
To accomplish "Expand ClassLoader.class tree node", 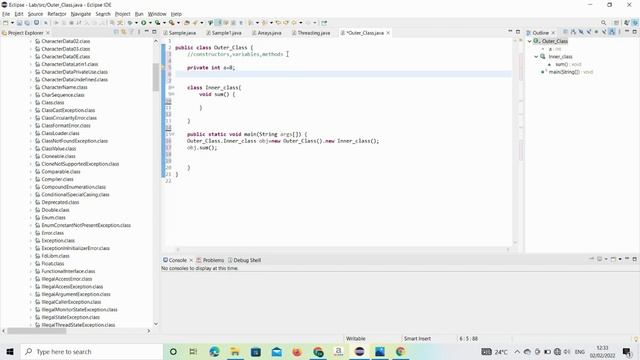I will coord(31,133).
